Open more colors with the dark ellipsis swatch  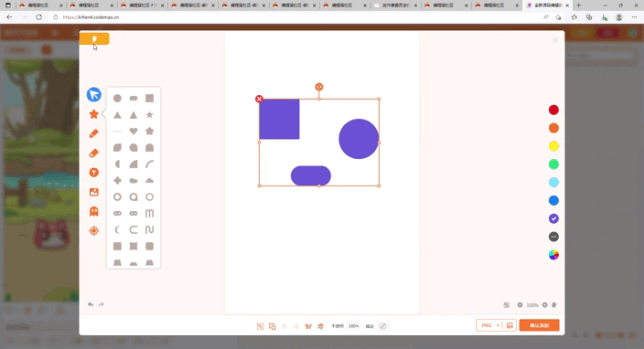click(x=553, y=237)
